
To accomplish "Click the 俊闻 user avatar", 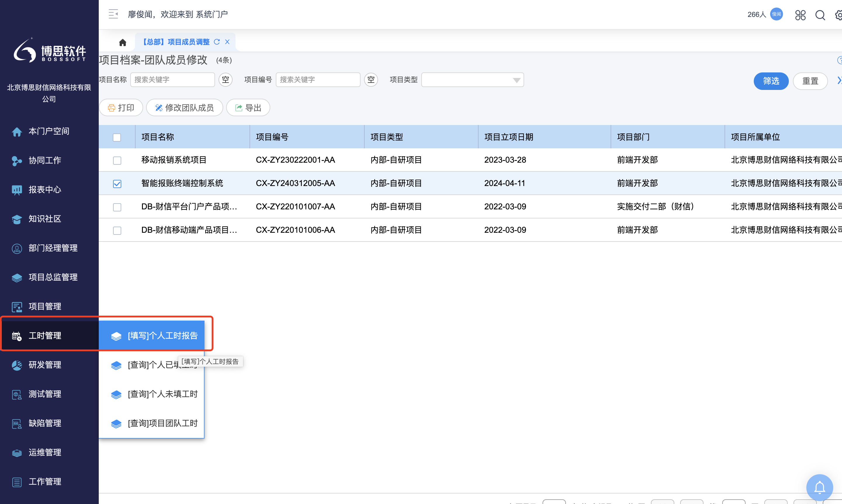I will pos(777,14).
